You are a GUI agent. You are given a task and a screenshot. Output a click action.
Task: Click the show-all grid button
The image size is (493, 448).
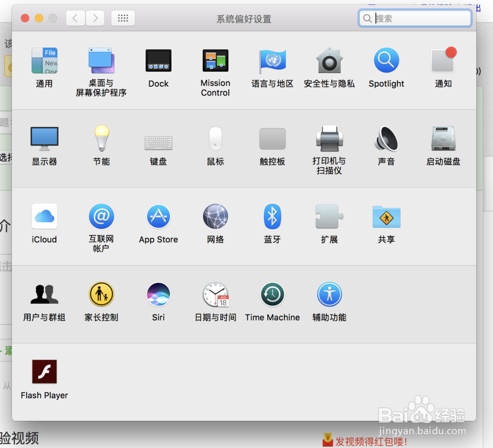coord(123,18)
